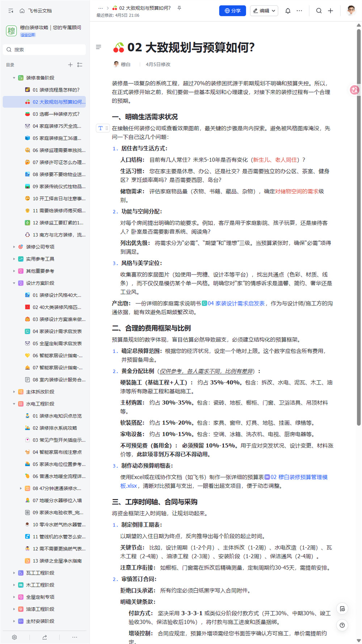This screenshot has height=644, width=362.
Task: Open the help question mark icon
Action: pos(342,625)
